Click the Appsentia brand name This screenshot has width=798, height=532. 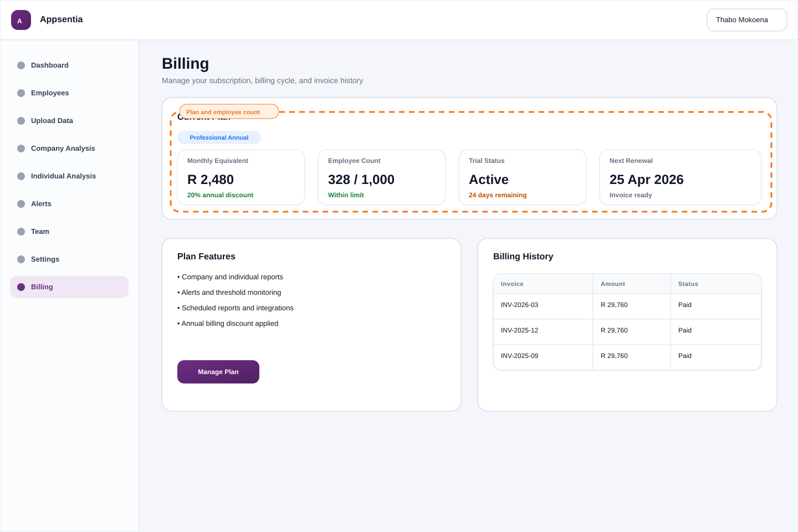coord(62,19)
